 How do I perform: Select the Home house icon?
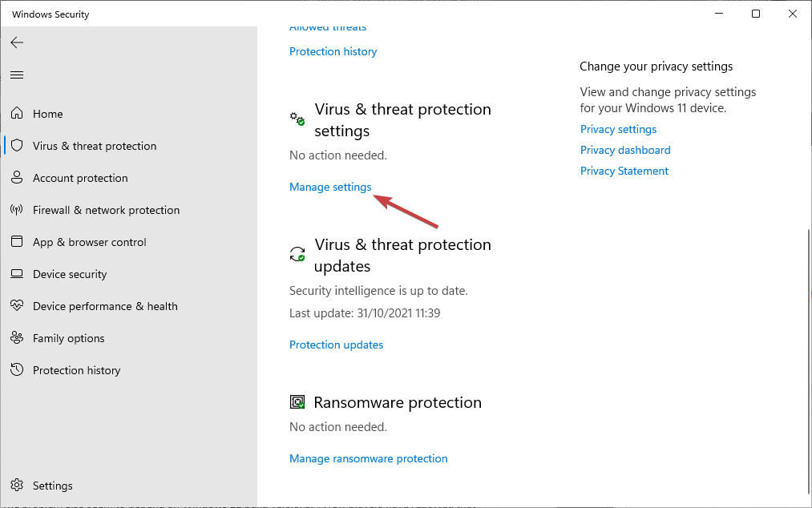17,113
